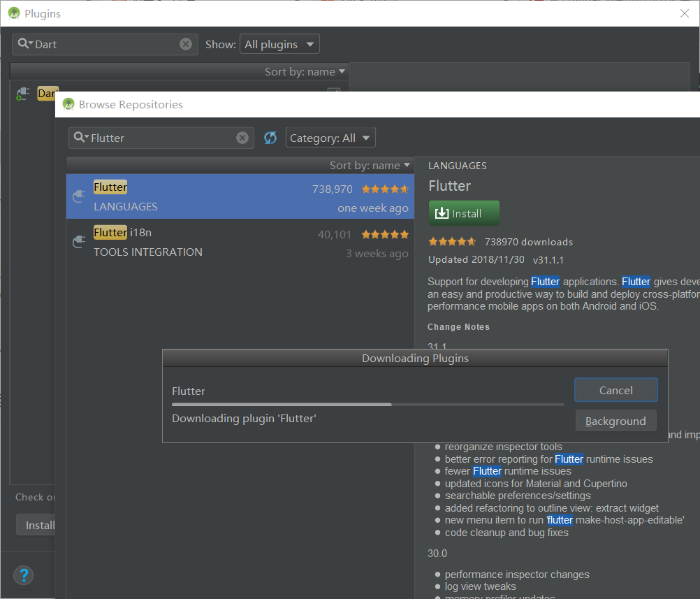700x599 pixels.
Task: Click 'searchable preferences/settings' note
Action: [x=518, y=496]
